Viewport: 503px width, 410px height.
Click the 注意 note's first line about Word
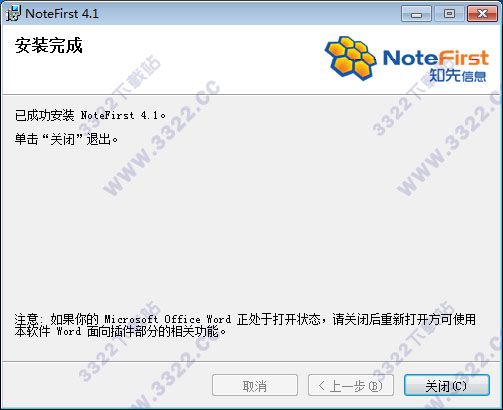(x=245, y=319)
